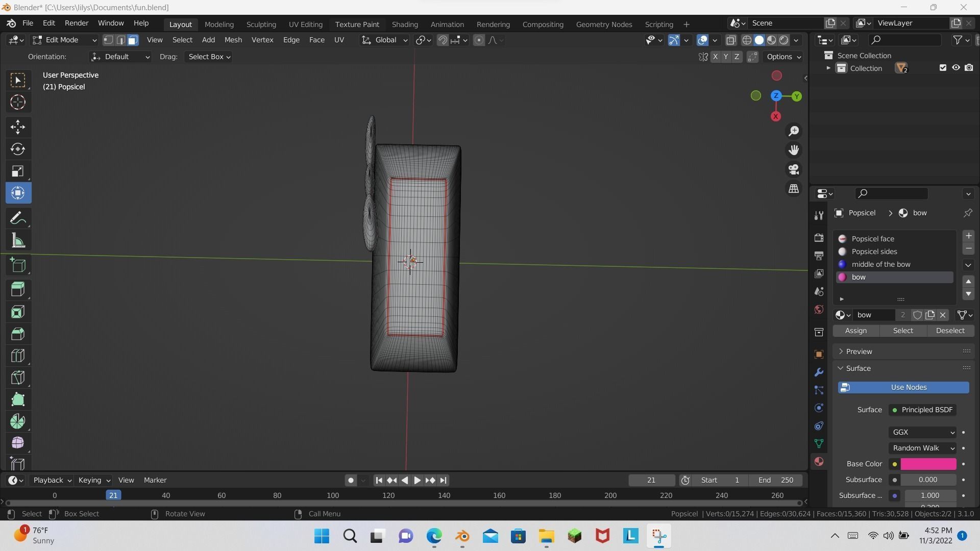
Task: Enable vertex select mode
Action: tap(108, 40)
